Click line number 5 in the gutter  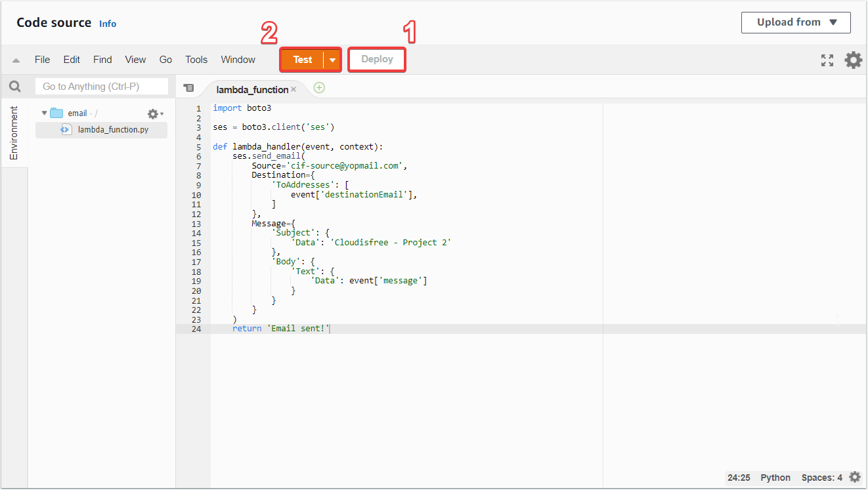[x=198, y=147]
